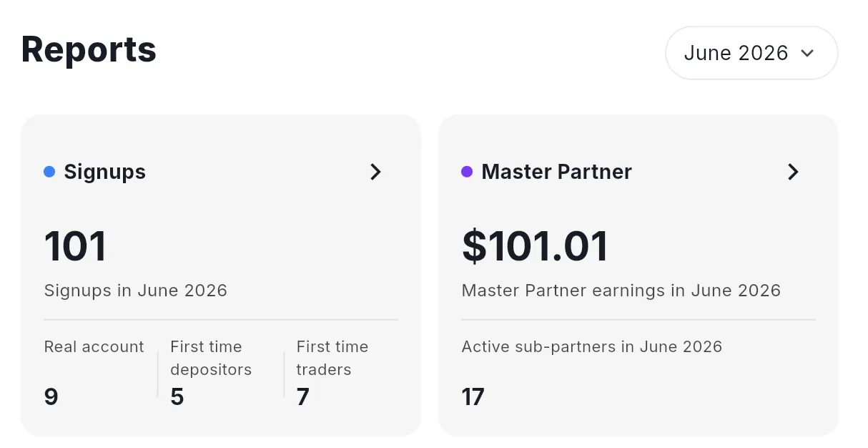Open the June 2026 month dropdown
This screenshot has height=448, width=868.
751,53
